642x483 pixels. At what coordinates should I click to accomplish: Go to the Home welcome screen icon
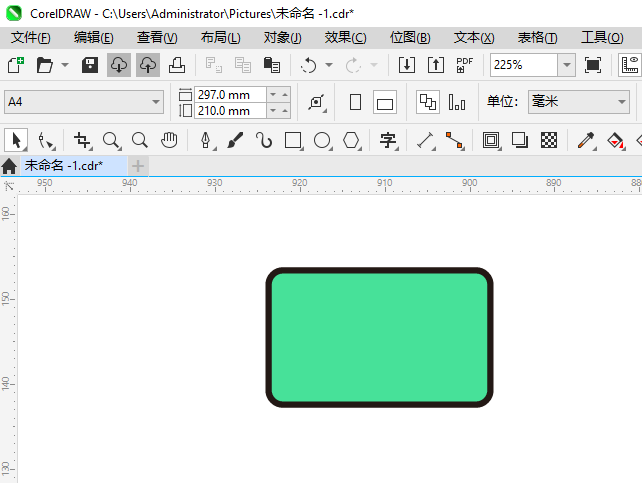tap(9, 166)
